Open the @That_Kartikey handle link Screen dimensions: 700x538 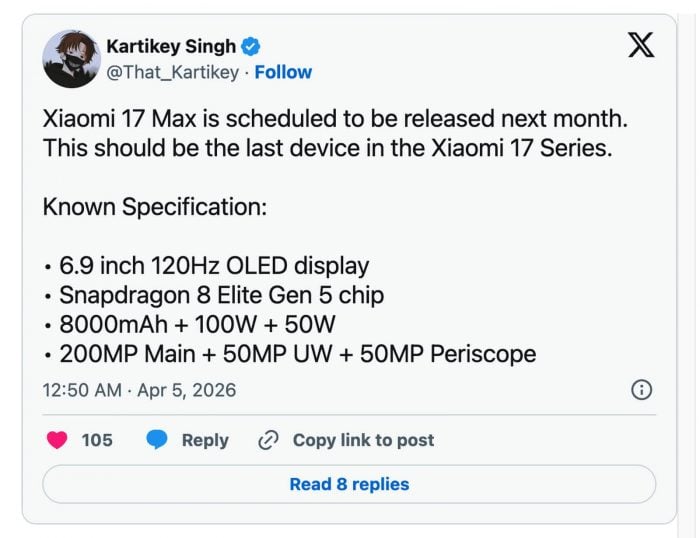pos(175,72)
